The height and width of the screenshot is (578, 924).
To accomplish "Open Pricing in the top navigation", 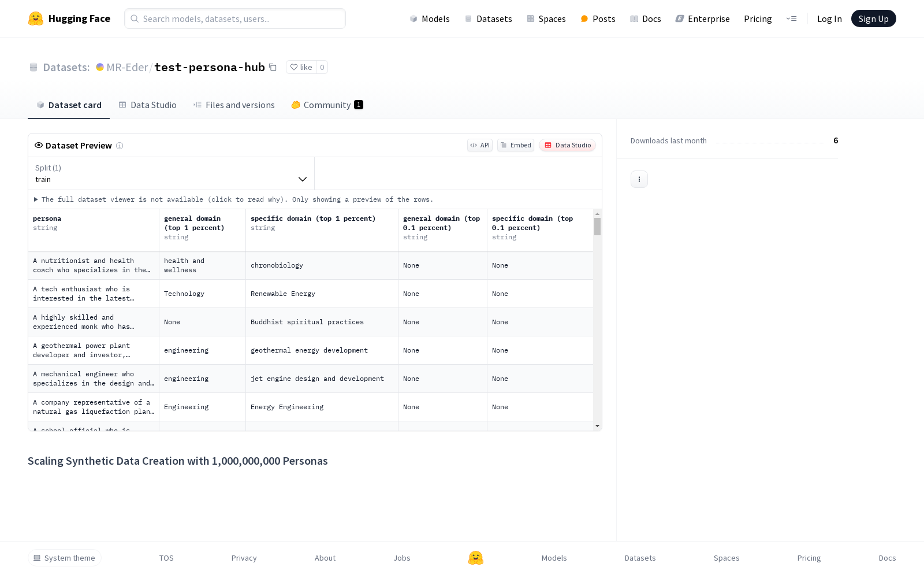I will [758, 18].
